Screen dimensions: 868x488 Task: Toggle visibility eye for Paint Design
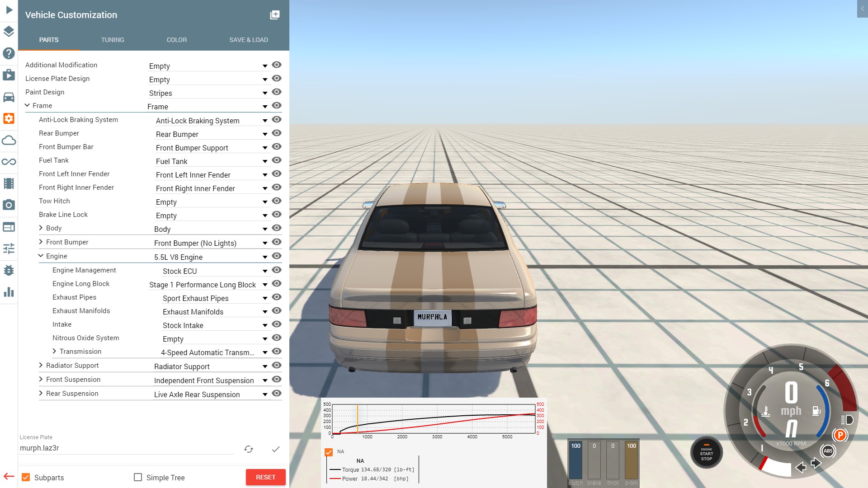(x=277, y=92)
